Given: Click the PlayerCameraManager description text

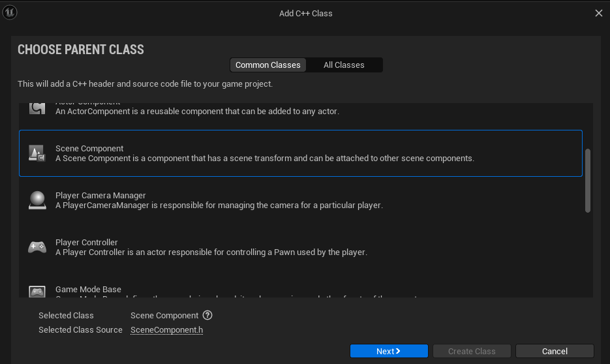Looking at the screenshot, I should pyautogui.click(x=219, y=205).
